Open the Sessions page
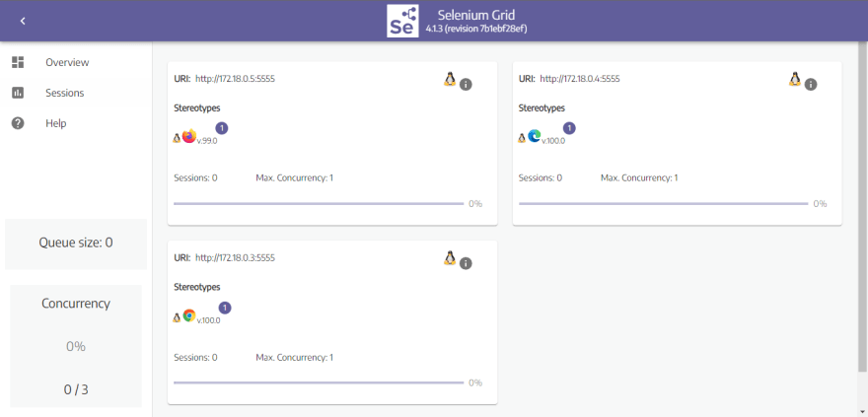Screen dimensions: 868x417 (64, 93)
